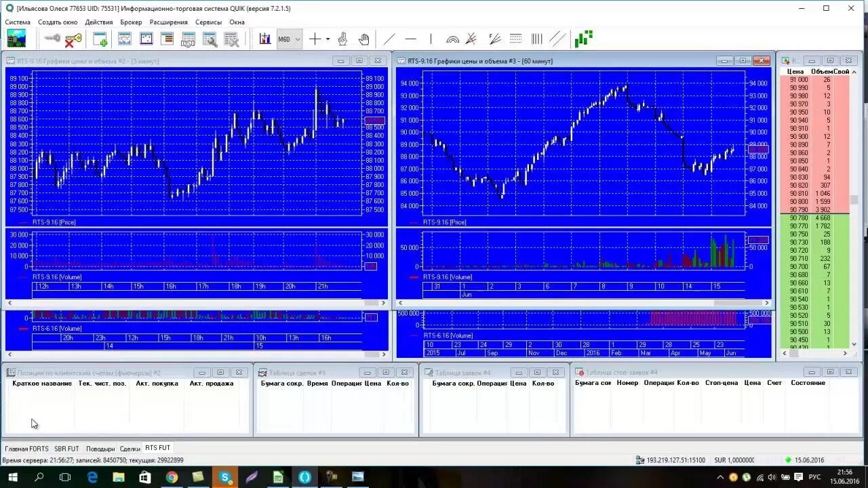The image size is (868, 488).
Task: Open the Сервисы menu
Action: (208, 22)
